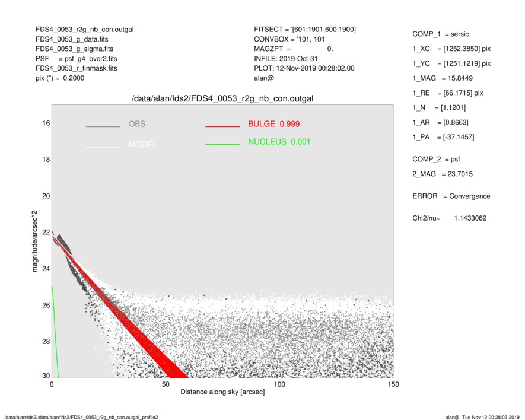
Task: Click the footer profile2 file path
Action: point(81,417)
